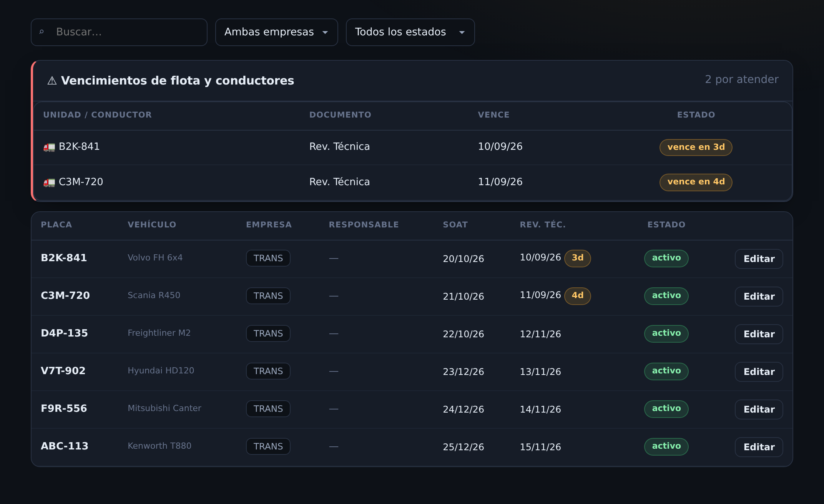Viewport: 824px width, 504px height.
Task: Open the Ambas empresas dropdown
Action: [x=277, y=32]
